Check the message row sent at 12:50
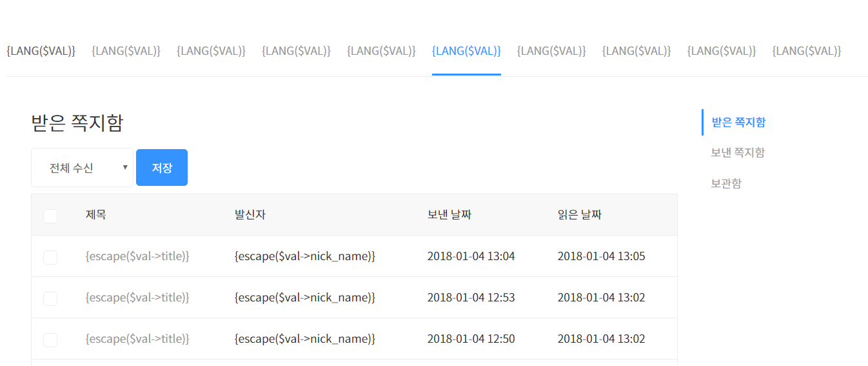This screenshot has width=868, height=366. pos(50,340)
